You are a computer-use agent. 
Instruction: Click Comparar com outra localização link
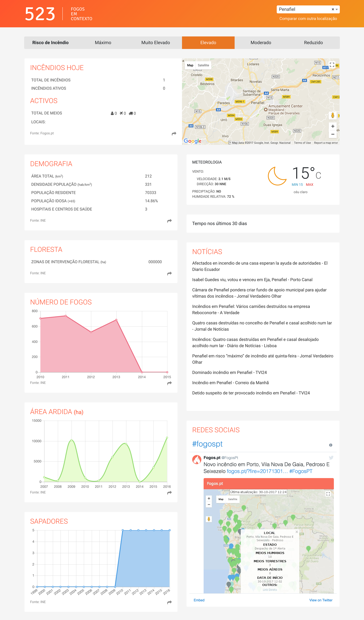[x=308, y=19]
